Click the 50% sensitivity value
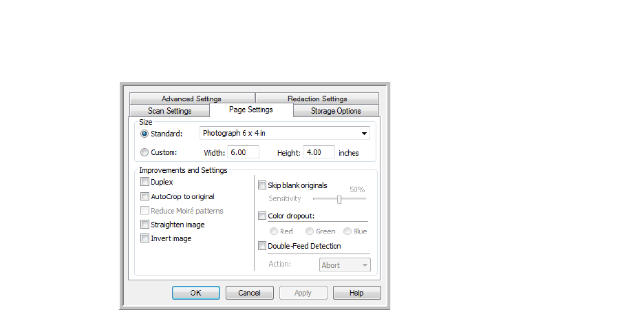Image resolution: width=644 pixels, height=310 pixels. [x=357, y=189]
